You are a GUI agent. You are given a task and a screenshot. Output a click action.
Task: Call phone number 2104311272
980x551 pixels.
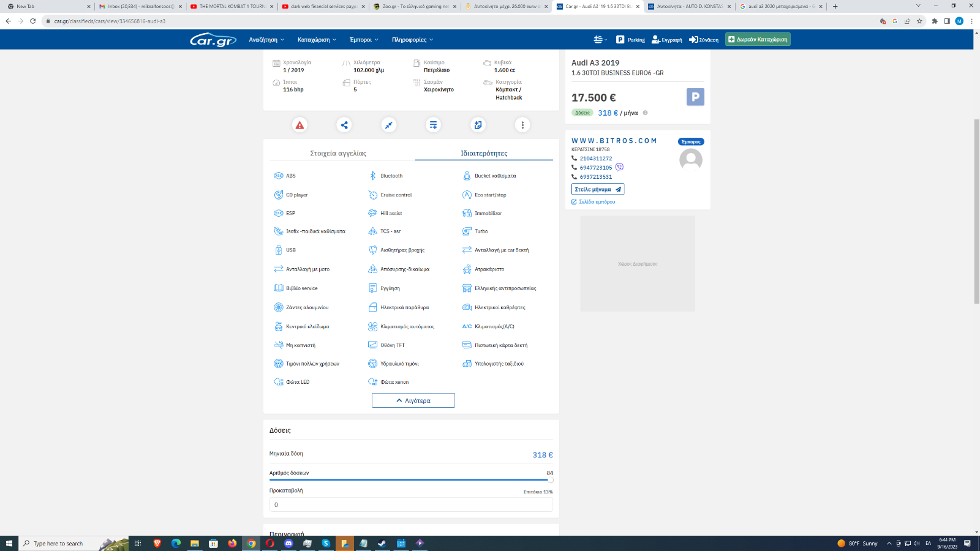(596, 159)
